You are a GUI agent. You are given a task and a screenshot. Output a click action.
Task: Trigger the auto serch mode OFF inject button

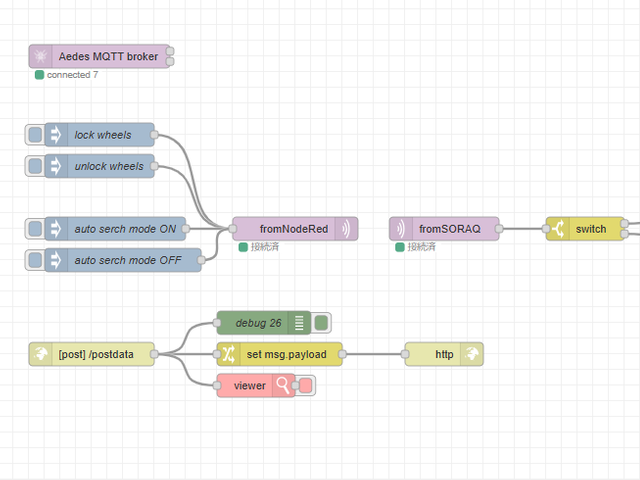click(35, 260)
